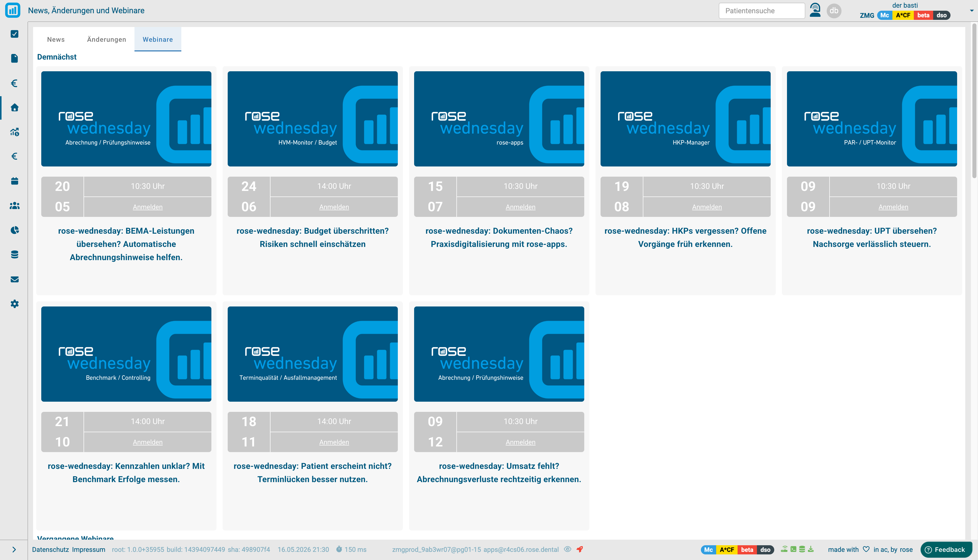Click Anmelden for the 20.05 webinar
This screenshot has width=978, height=560.
(x=148, y=207)
